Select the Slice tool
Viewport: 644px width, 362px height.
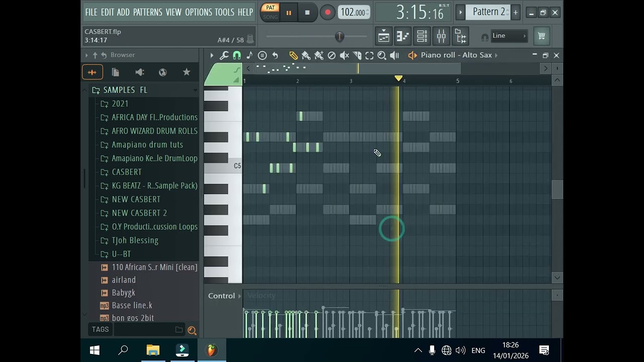(x=357, y=55)
